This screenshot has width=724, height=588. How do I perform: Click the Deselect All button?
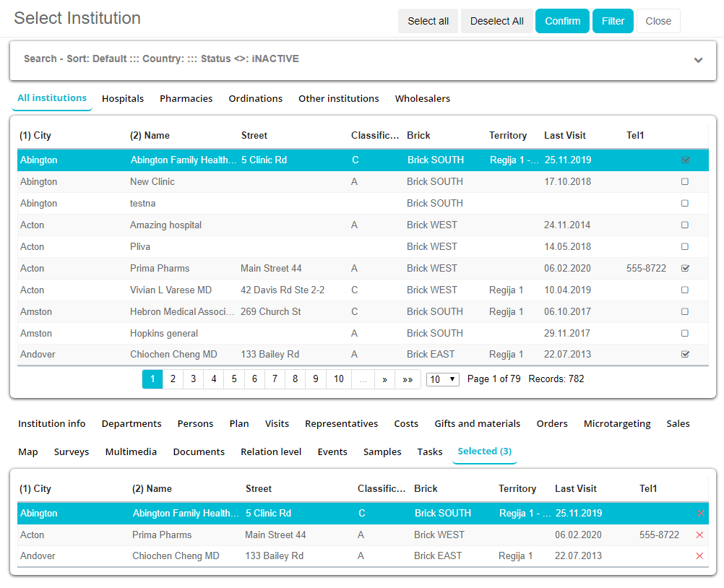click(496, 21)
